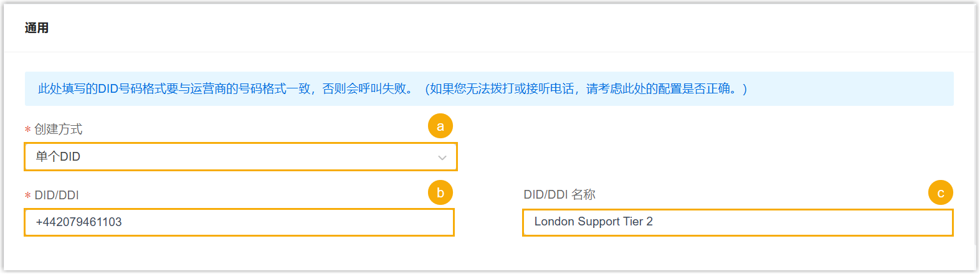Select the 单个DID value text
This screenshot has width=980, height=274.
tap(58, 157)
